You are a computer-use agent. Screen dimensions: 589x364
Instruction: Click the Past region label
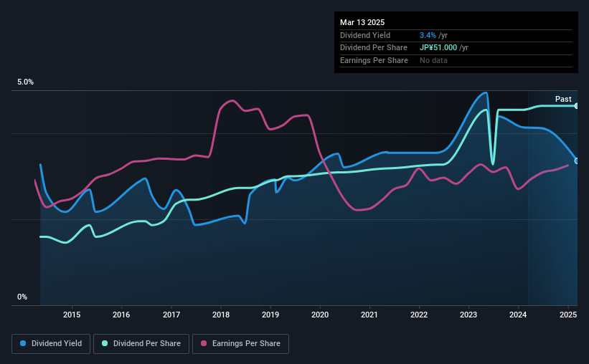coord(563,99)
